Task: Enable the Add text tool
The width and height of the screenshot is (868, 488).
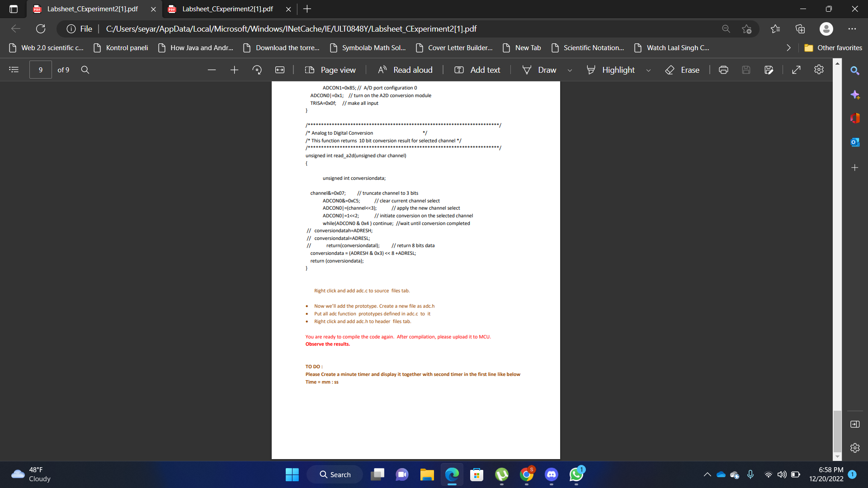Action: click(x=477, y=70)
